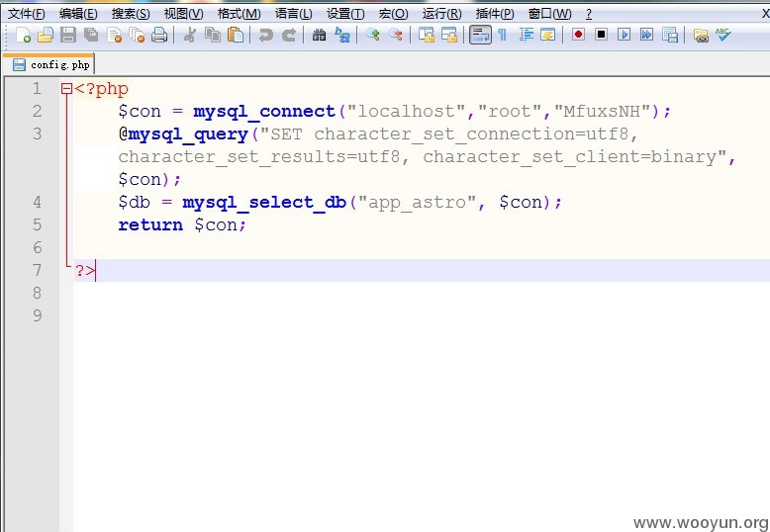Paste from clipboard using the toolbar icon

(x=236, y=35)
